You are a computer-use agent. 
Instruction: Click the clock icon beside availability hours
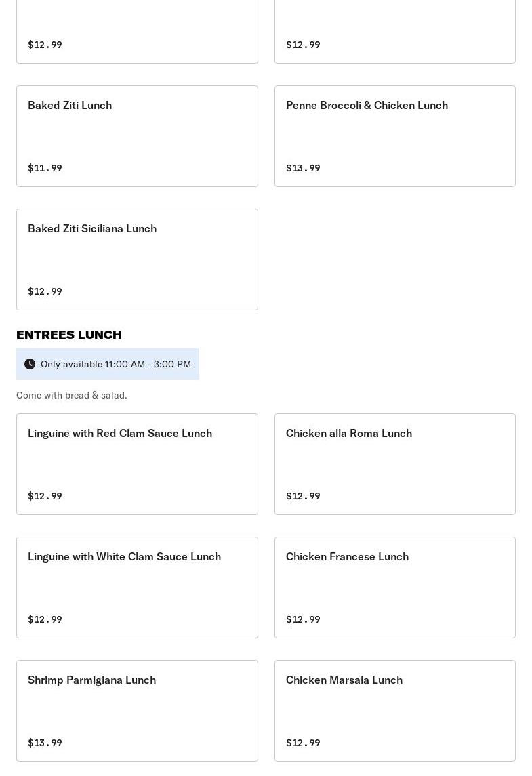(30, 364)
